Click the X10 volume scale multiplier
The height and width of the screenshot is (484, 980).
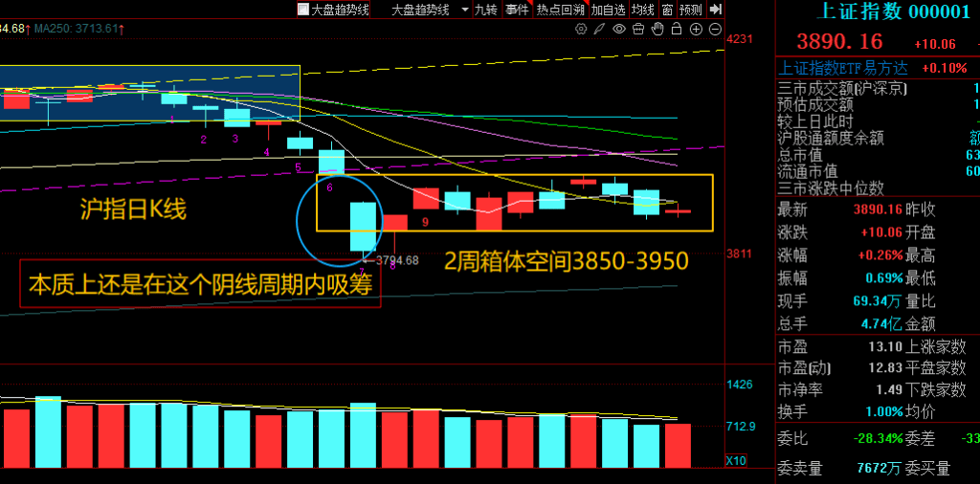tap(737, 461)
